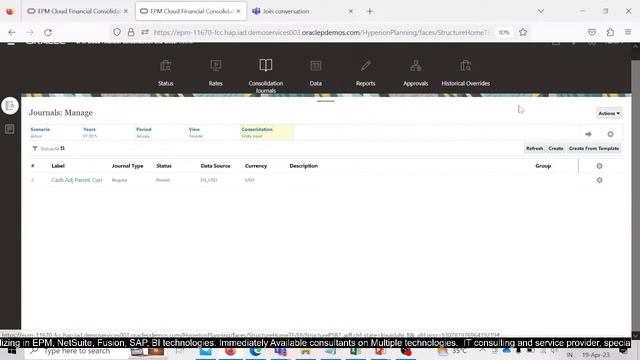Open the Actions dropdown menu
Viewport: 640px width, 360px height.
tap(609, 113)
